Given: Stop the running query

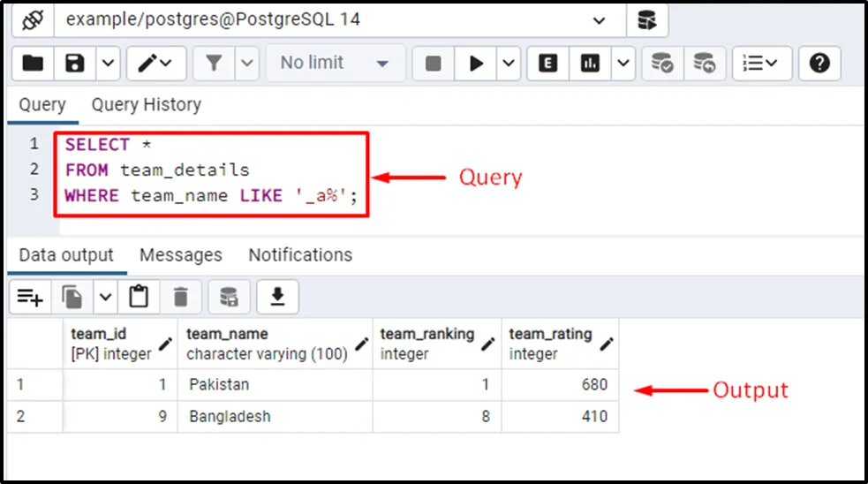Looking at the screenshot, I should click(x=434, y=63).
